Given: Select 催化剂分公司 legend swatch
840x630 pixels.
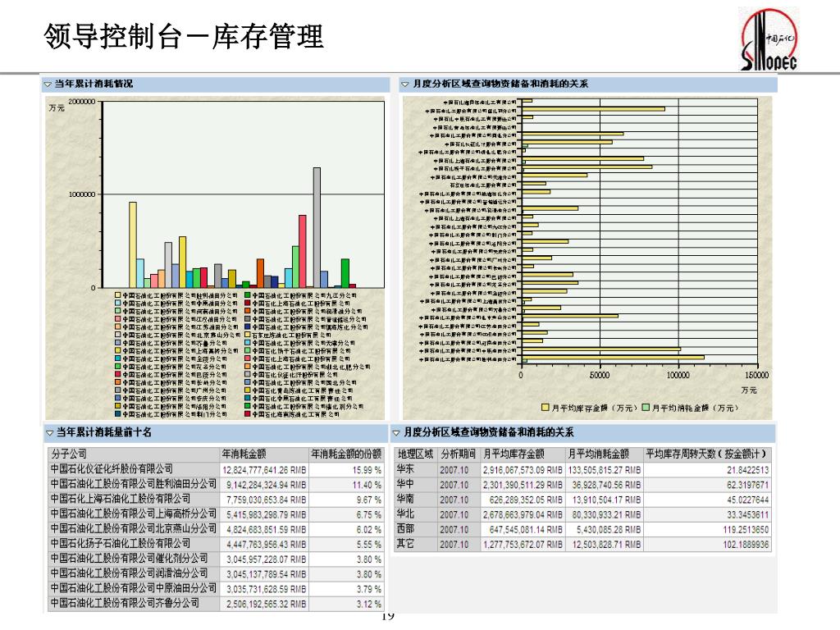Looking at the screenshot, I should click(x=248, y=407).
